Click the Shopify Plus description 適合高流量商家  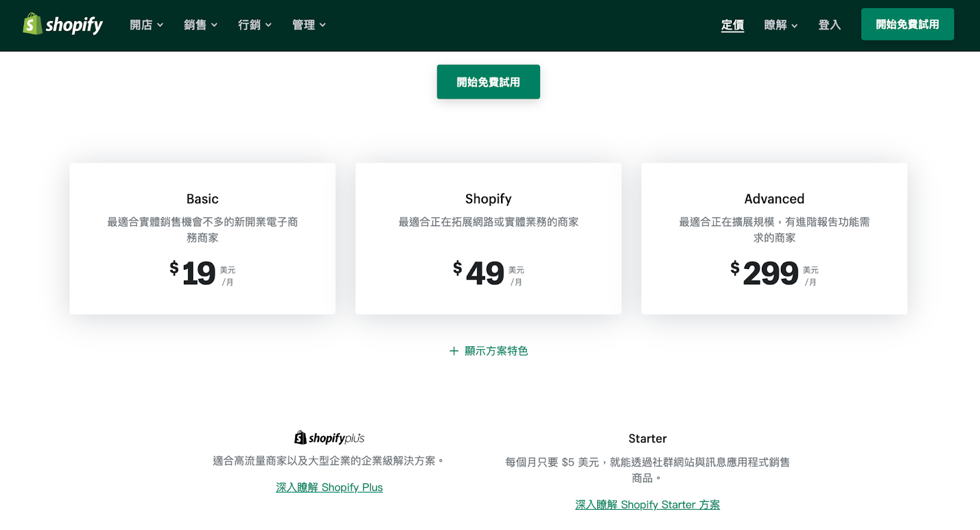(329, 461)
